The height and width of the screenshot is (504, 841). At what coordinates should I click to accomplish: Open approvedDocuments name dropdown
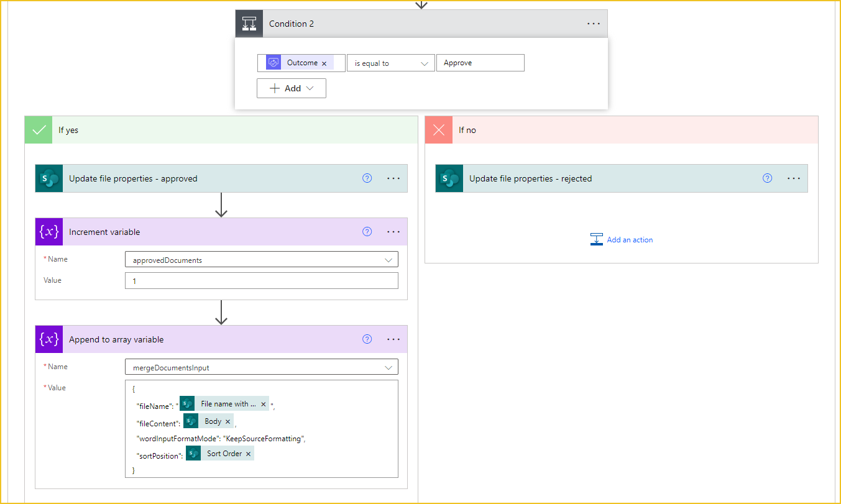(x=262, y=260)
